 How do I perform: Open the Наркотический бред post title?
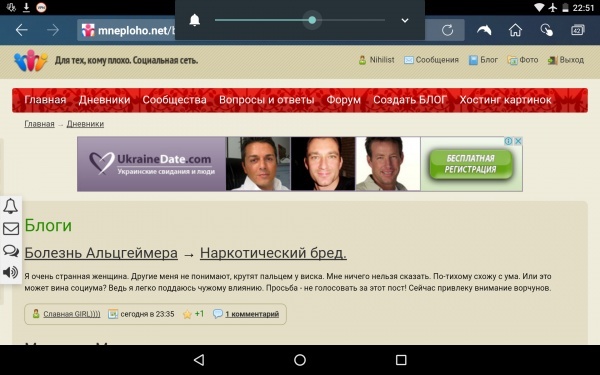coord(273,253)
